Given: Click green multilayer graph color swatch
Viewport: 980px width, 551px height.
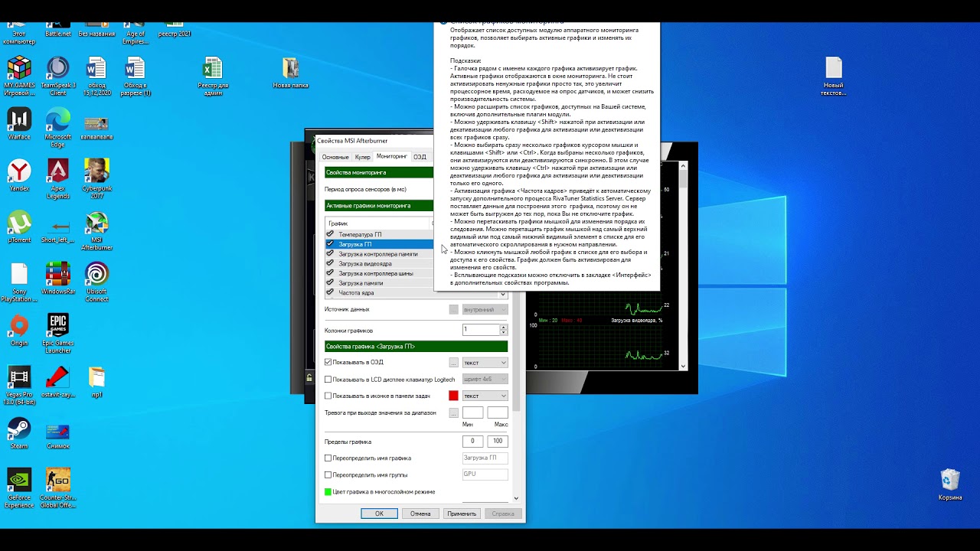Looking at the screenshot, I should [x=328, y=491].
